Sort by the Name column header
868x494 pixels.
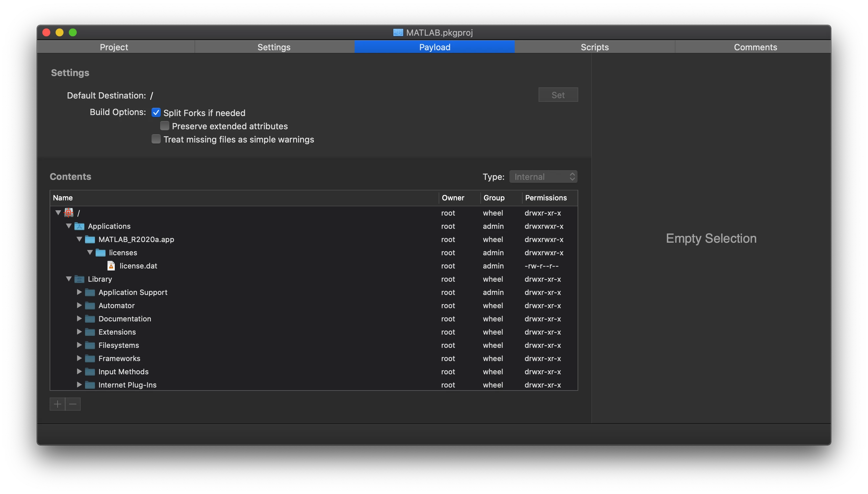[244, 198]
